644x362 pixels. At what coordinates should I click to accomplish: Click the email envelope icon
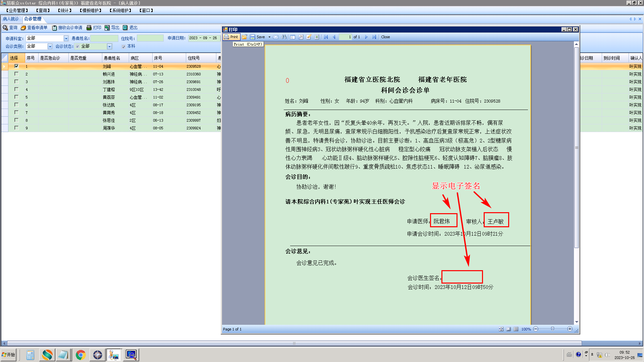click(276, 37)
